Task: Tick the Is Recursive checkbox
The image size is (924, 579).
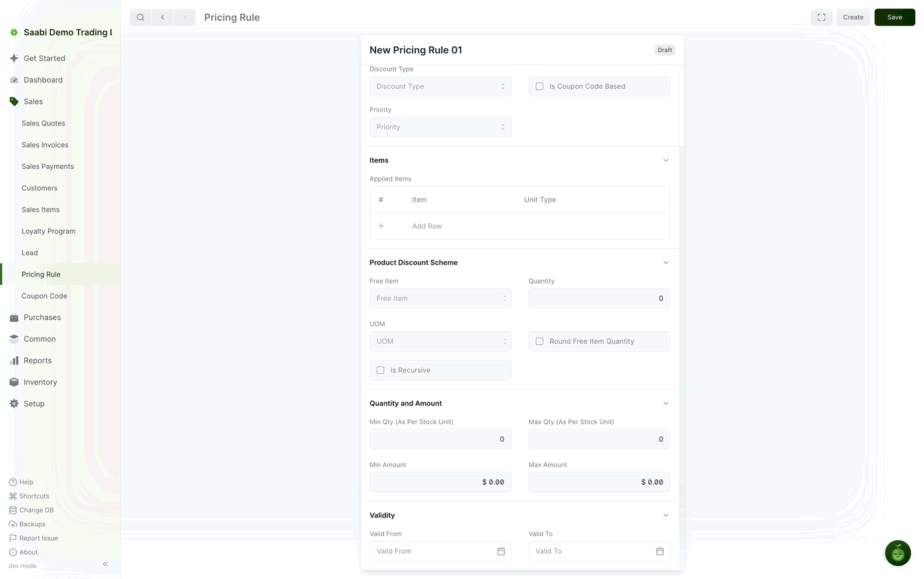Action: click(380, 371)
